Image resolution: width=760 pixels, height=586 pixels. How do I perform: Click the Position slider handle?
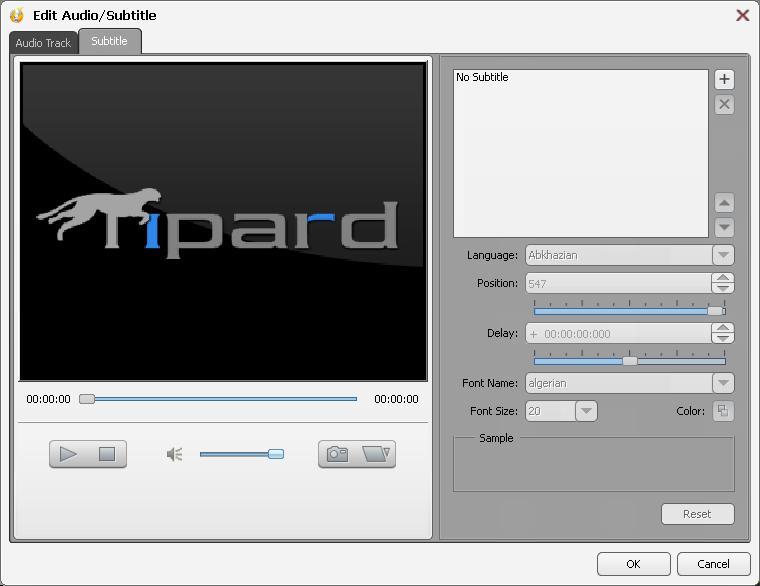[715, 311]
